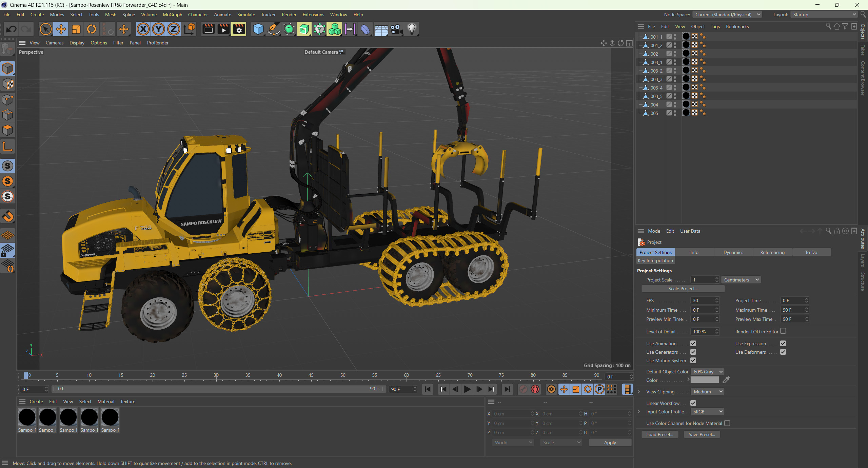Screen dimensions: 868x468
Task: Open Input Color Profile sRGB dropdown
Action: click(707, 412)
